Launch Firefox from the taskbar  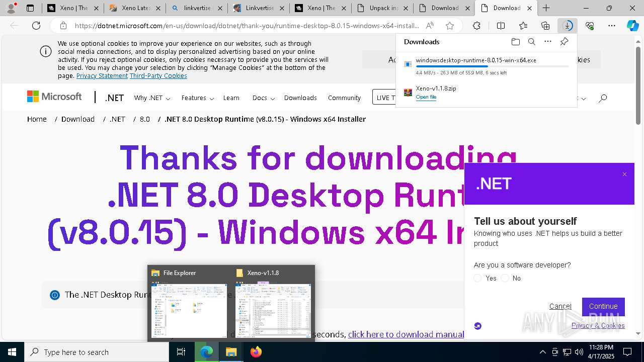tap(256, 352)
